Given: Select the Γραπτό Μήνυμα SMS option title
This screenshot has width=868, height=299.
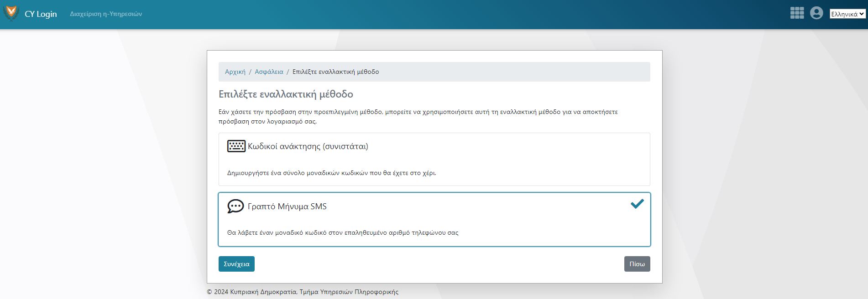Looking at the screenshot, I should [x=287, y=206].
